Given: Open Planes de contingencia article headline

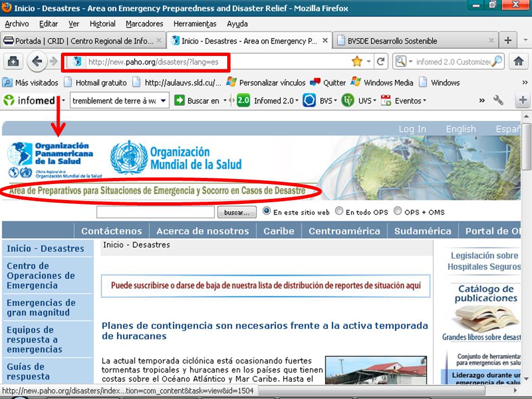Looking at the screenshot, I should (x=265, y=331).
